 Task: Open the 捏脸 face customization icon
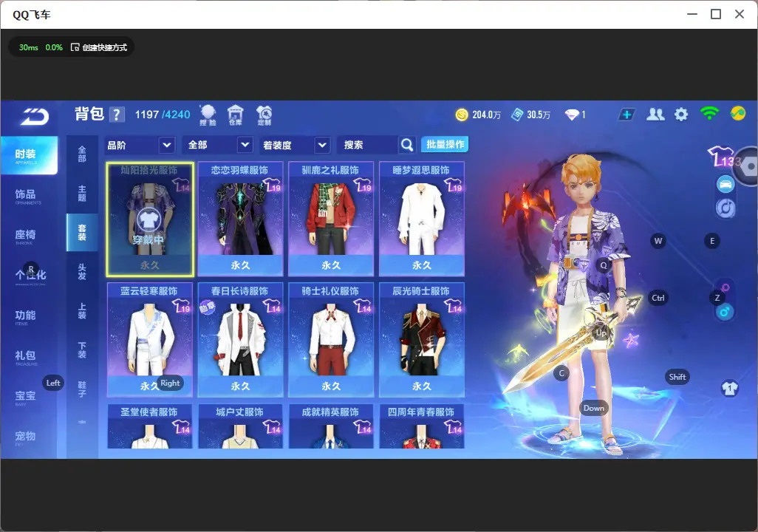point(208,115)
